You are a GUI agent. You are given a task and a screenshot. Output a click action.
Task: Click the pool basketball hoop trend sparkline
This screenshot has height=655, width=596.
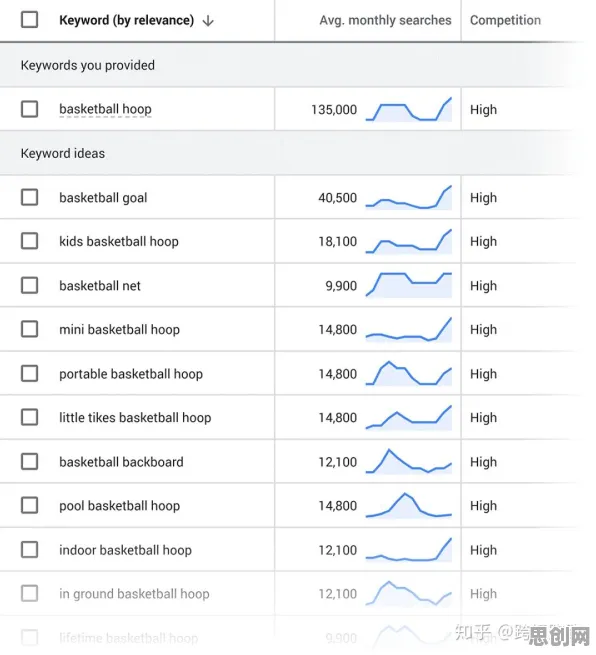pos(408,505)
